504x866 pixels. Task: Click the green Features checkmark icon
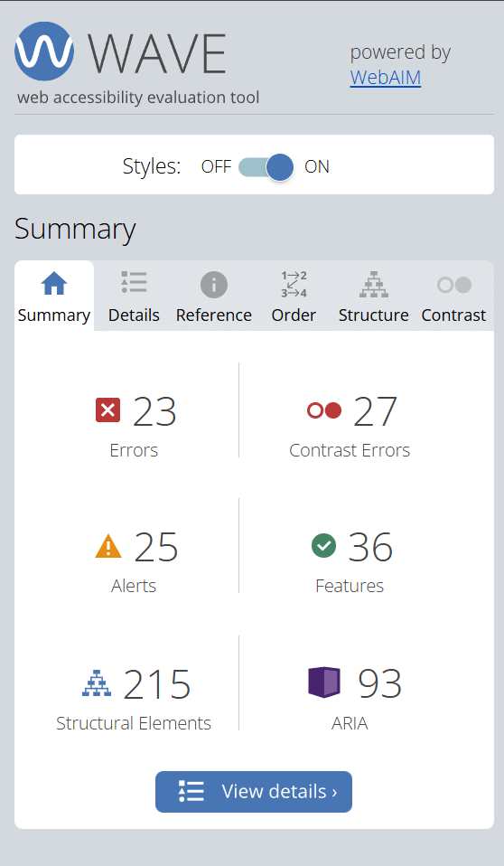click(x=323, y=546)
